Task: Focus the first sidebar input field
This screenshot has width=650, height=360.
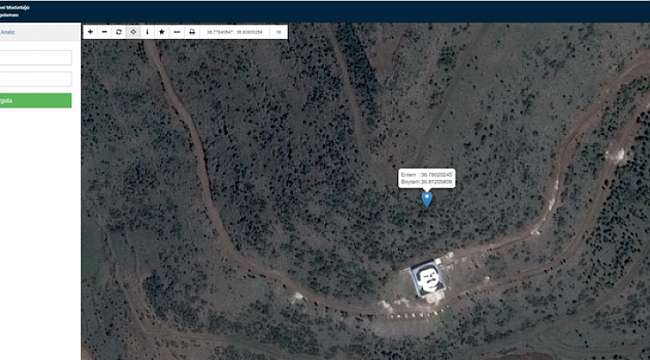Action: pyautogui.click(x=36, y=58)
